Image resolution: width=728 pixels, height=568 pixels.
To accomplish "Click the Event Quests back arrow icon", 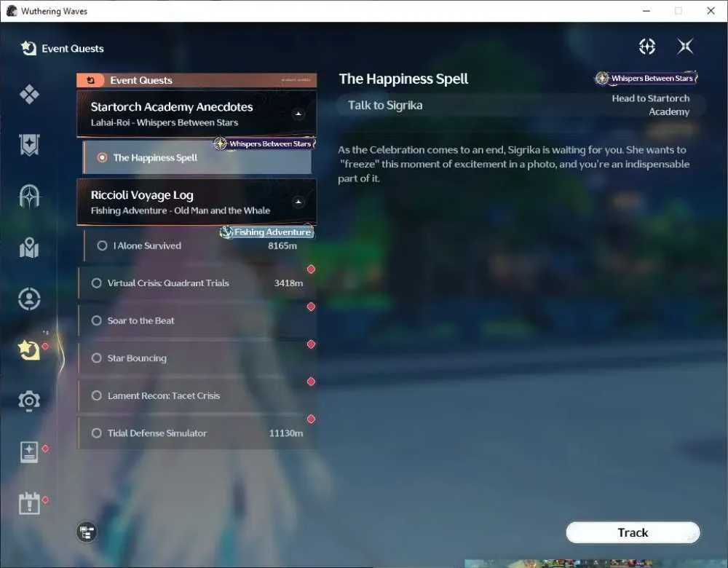I will tap(29, 48).
